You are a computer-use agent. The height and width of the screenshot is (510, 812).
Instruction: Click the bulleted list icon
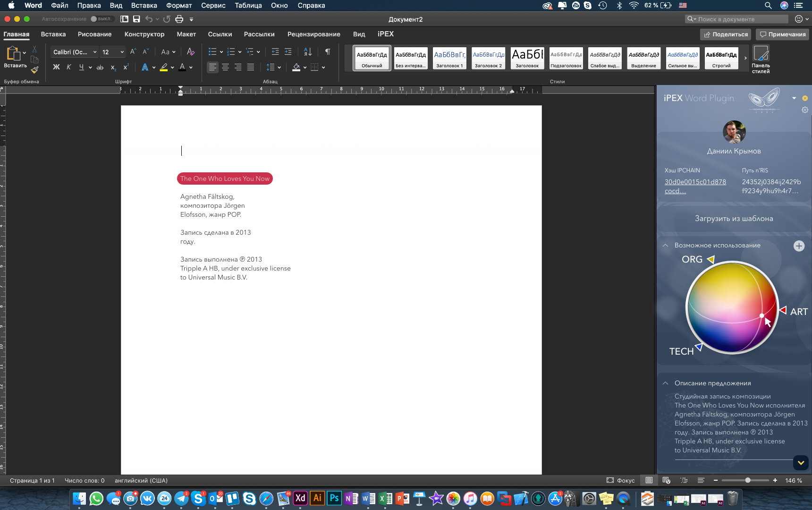(212, 51)
